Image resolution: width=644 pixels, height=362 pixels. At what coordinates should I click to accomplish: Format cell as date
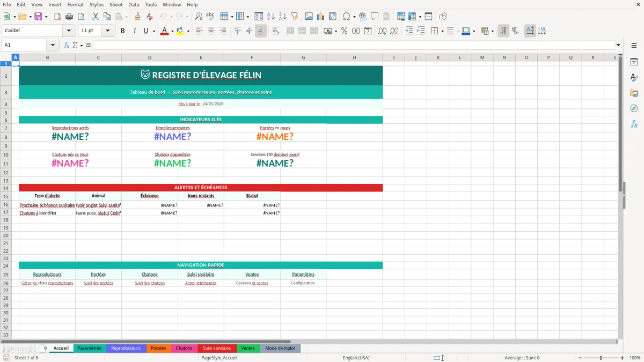point(368,31)
